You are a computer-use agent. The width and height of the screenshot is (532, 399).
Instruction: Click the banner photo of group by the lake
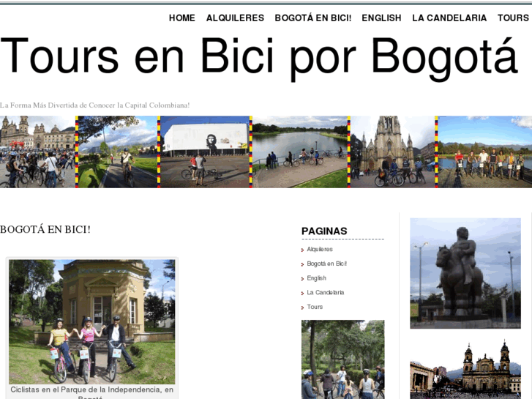coord(485,152)
